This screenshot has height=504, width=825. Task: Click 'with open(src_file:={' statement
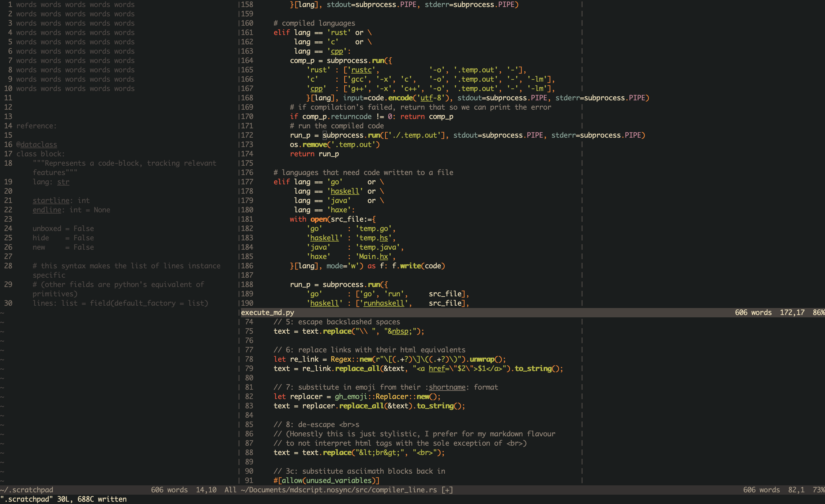(x=333, y=219)
